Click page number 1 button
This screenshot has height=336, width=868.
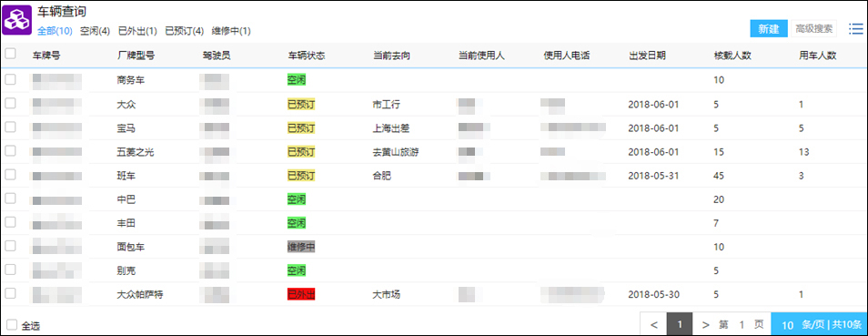click(x=681, y=324)
